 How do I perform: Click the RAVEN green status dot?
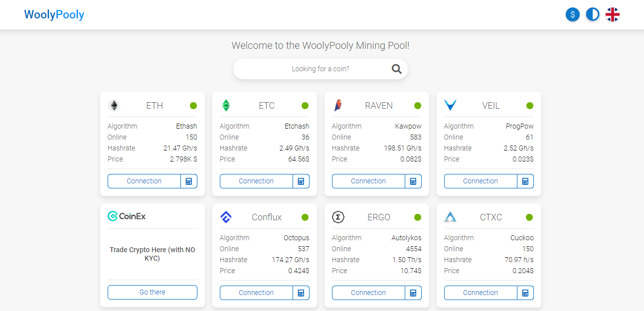coord(418,106)
